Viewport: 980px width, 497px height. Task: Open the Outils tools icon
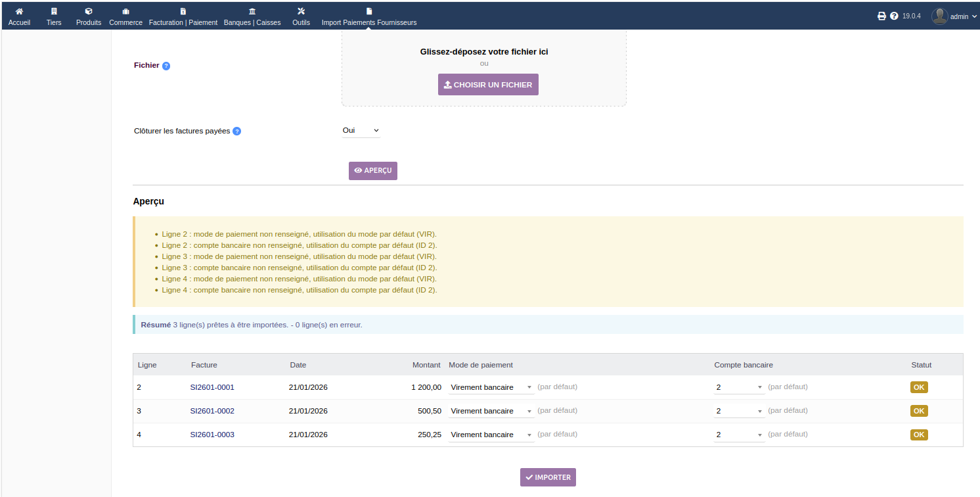[301, 11]
